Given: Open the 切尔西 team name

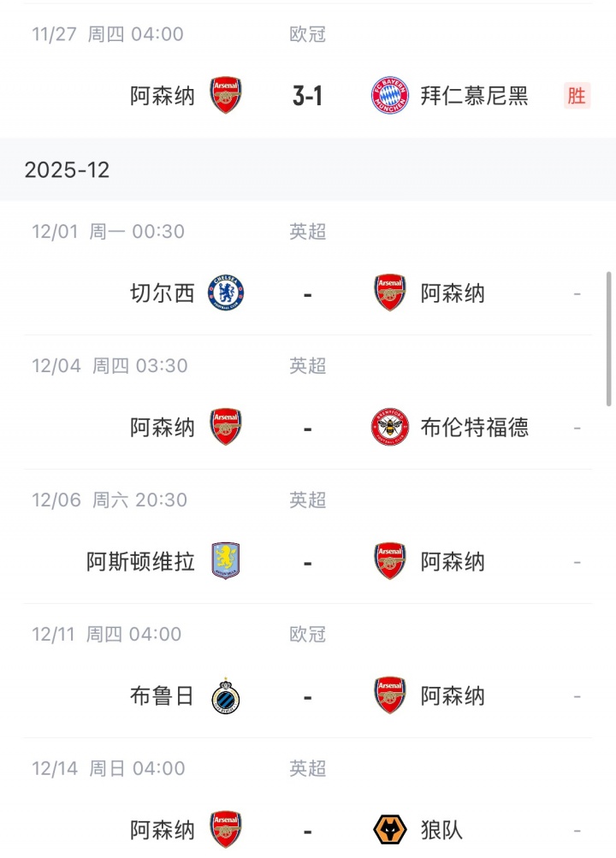Looking at the screenshot, I should (x=163, y=293).
